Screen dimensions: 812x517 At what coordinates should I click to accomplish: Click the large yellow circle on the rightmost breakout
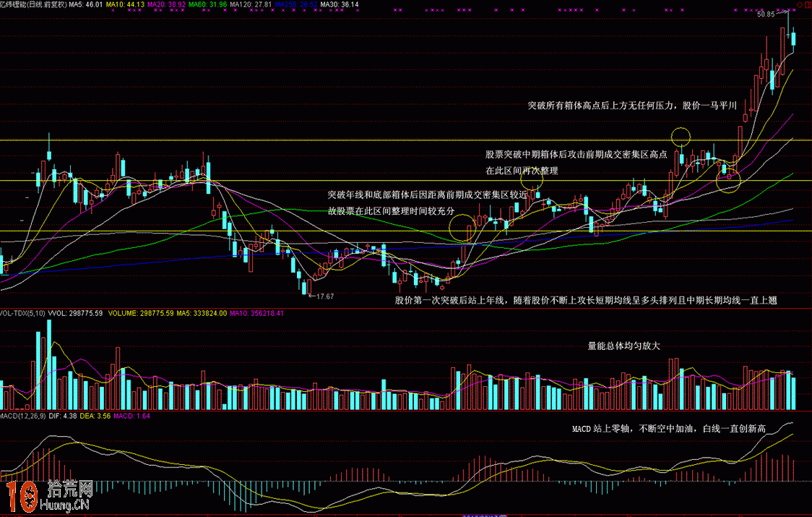coord(730,178)
